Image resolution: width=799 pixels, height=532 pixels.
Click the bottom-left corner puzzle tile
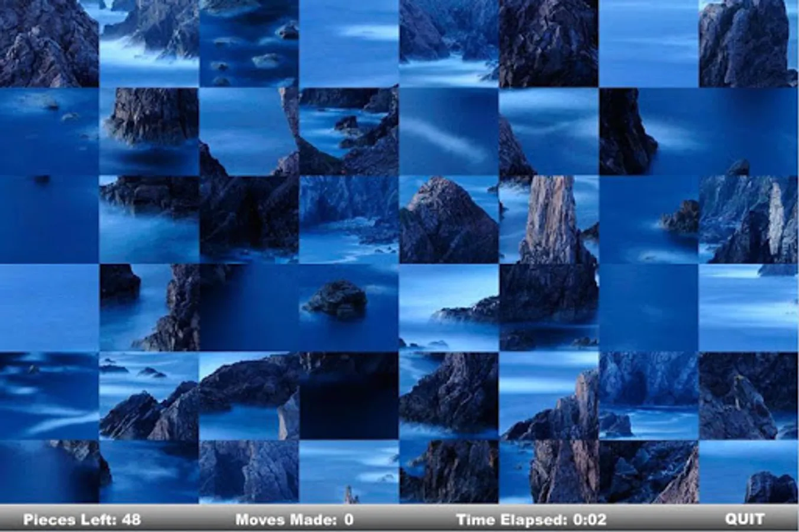tap(49, 472)
